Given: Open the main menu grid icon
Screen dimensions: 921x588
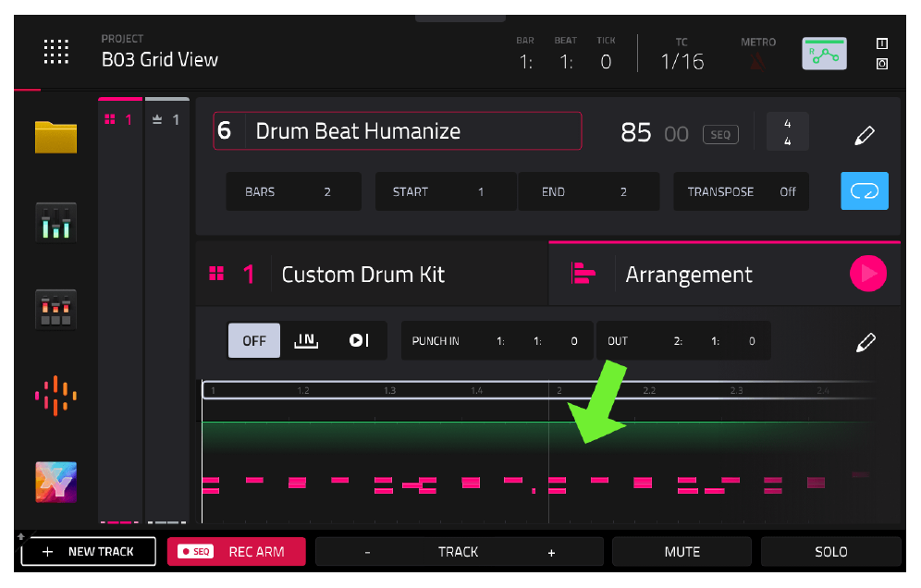Looking at the screenshot, I should point(55,52).
